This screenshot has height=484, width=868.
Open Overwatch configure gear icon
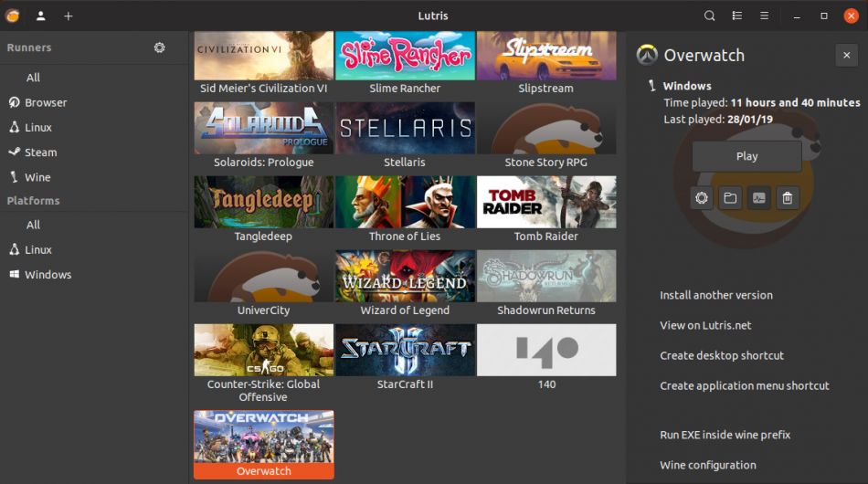(702, 198)
